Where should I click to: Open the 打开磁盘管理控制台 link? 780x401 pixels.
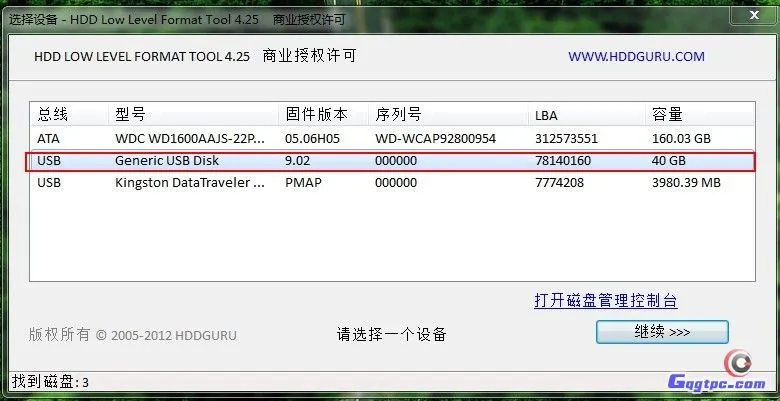point(605,301)
